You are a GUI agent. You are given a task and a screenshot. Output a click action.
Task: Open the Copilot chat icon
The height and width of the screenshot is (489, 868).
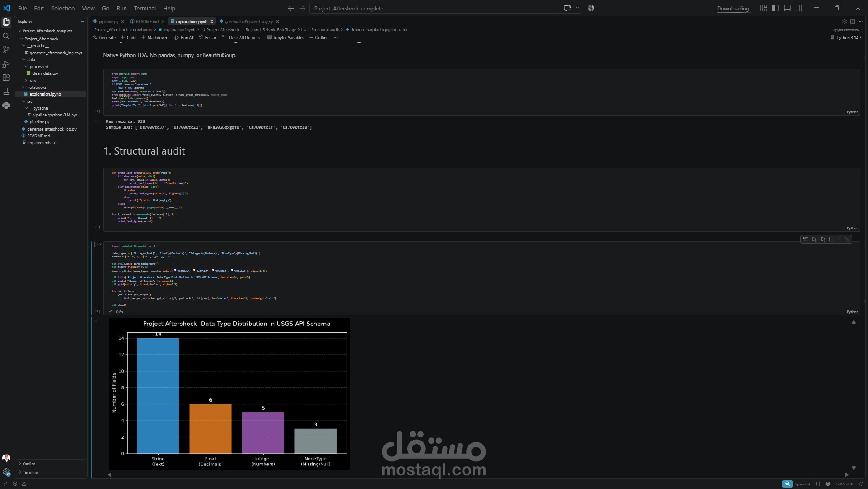click(567, 8)
